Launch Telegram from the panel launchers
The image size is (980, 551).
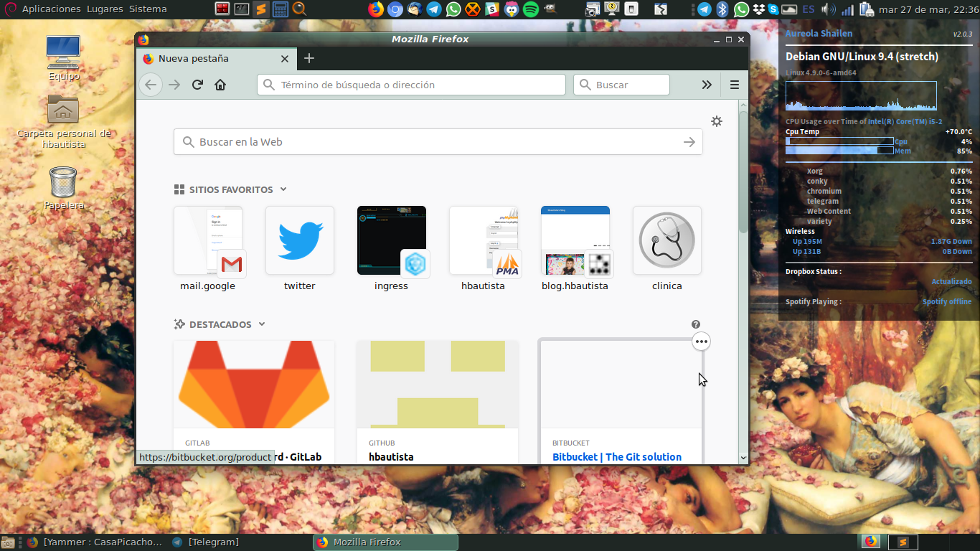[x=434, y=9]
